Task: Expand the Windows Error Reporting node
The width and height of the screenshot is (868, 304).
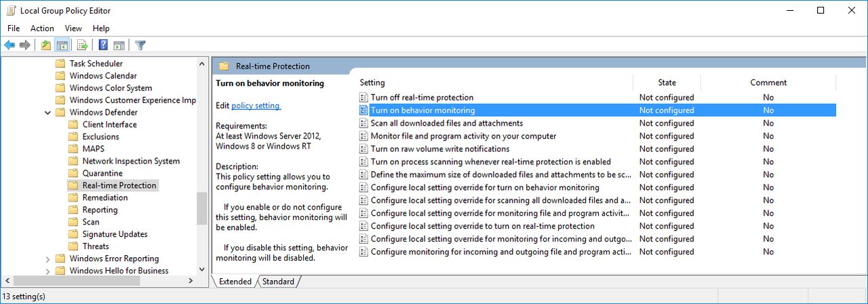Action: 47,259
